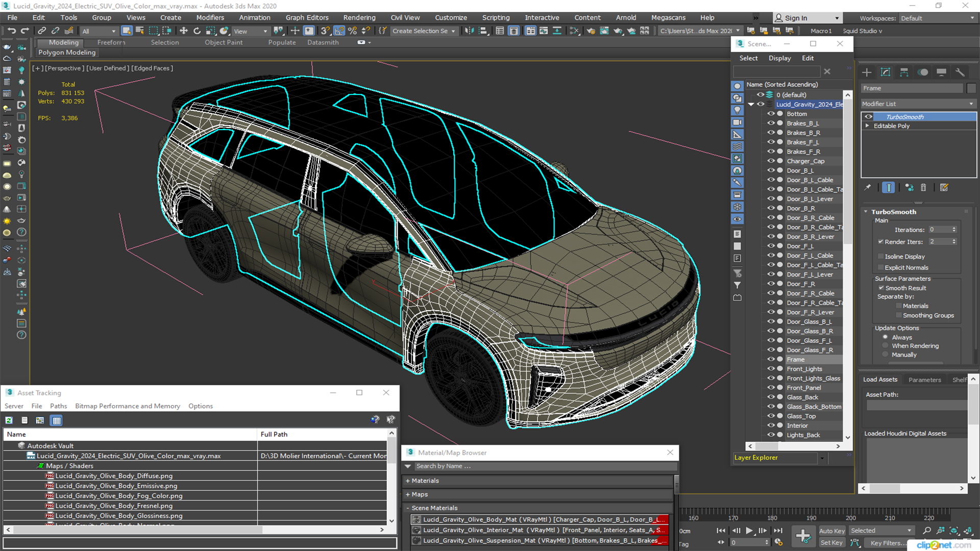This screenshot has height=551, width=980.
Task: Enable Explicit Normals checkbox
Action: tap(880, 267)
